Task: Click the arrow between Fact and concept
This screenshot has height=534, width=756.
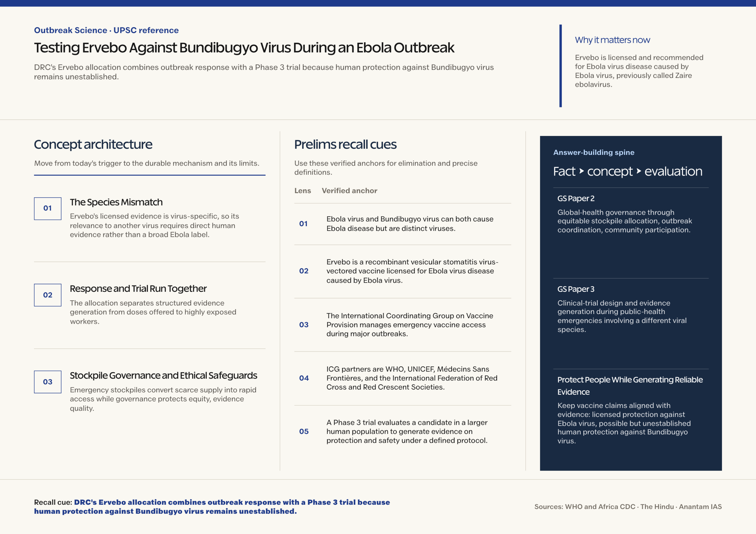Action: [x=581, y=171]
